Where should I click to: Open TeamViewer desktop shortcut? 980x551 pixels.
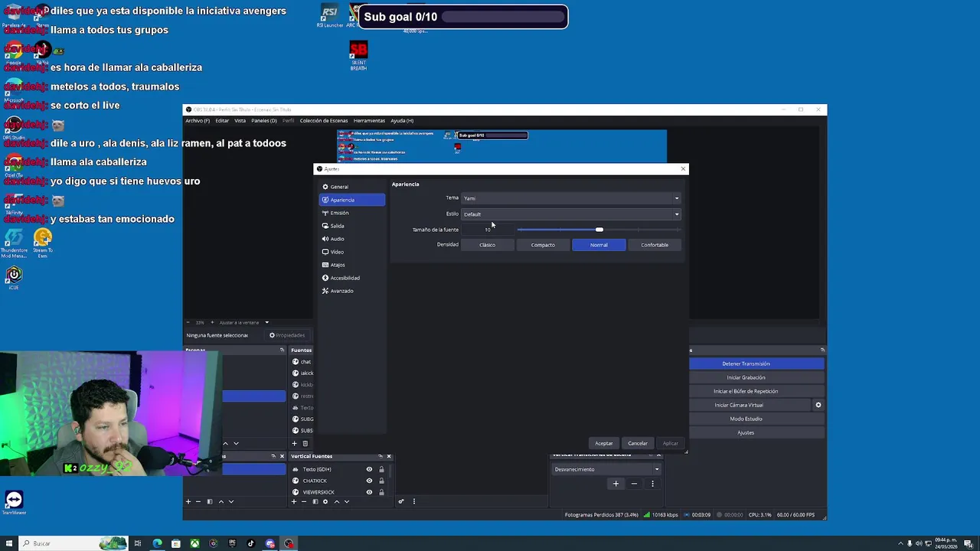[x=14, y=504]
